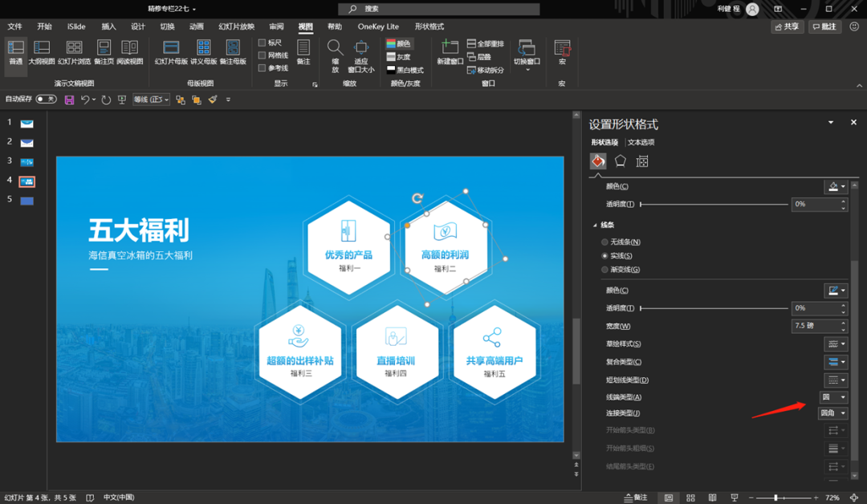Open the 复合类型 compound type dropdown

click(836, 362)
